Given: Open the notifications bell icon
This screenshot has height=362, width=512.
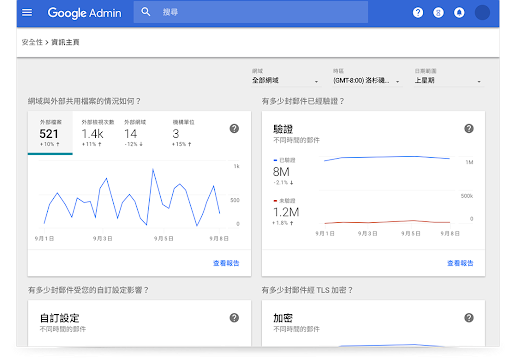Looking at the screenshot, I should click(459, 13).
